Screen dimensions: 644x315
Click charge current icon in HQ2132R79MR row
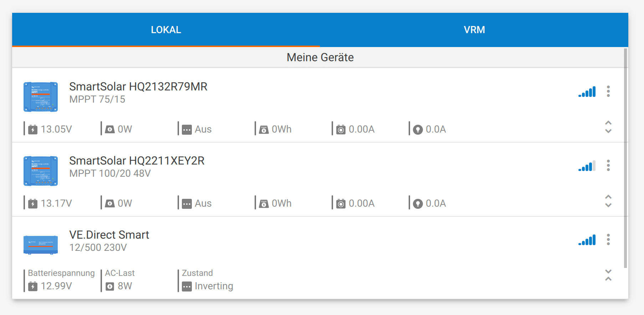coord(341,129)
